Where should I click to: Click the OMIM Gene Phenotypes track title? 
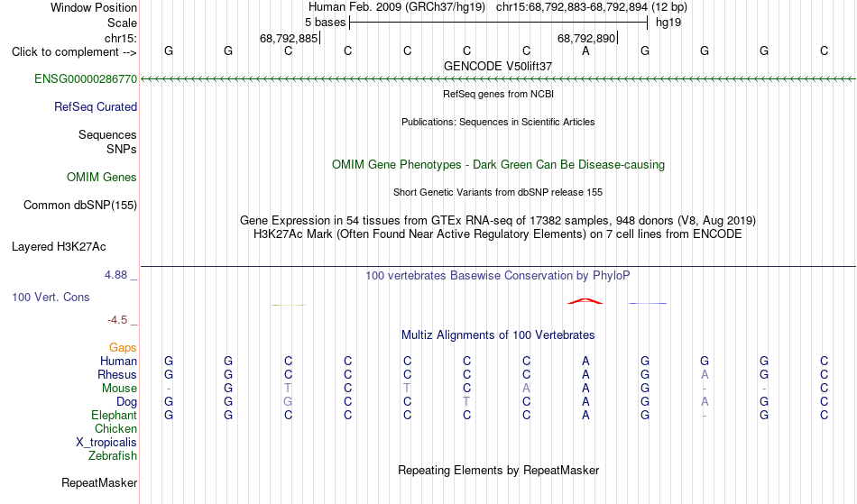point(498,164)
